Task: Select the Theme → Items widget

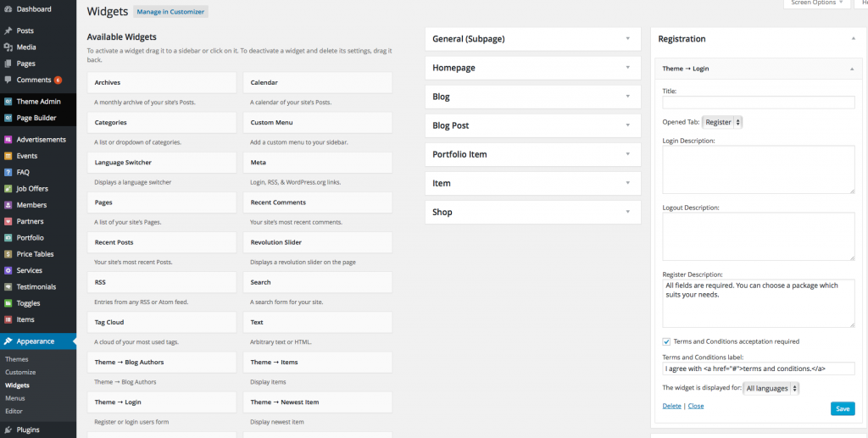Action: (318, 363)
